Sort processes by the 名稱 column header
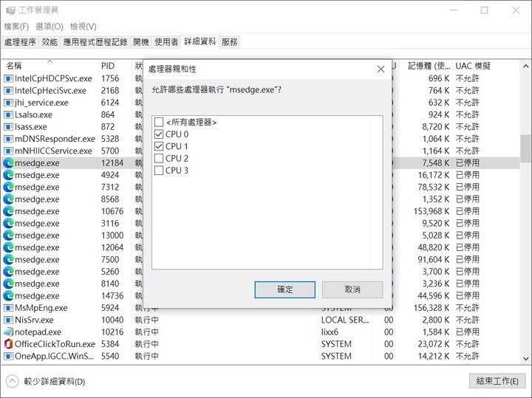This screenshot has width=532, height=398. tap(50, 66)
